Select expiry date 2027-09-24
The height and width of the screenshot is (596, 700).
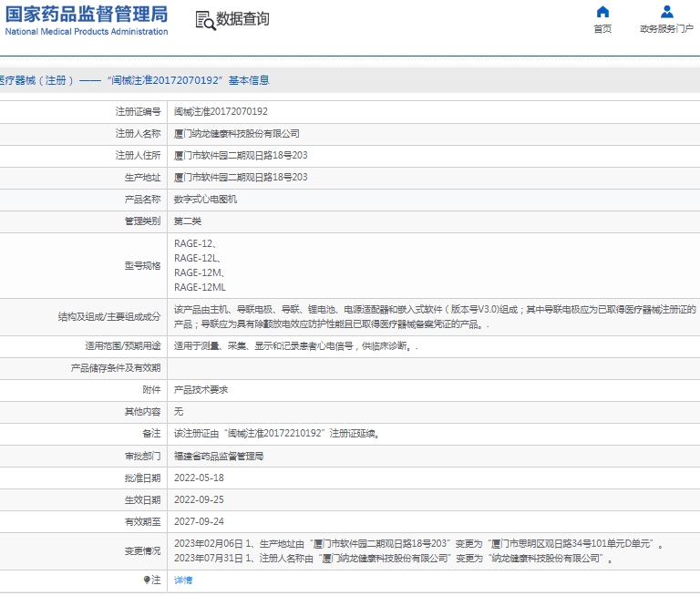(199, 522)
